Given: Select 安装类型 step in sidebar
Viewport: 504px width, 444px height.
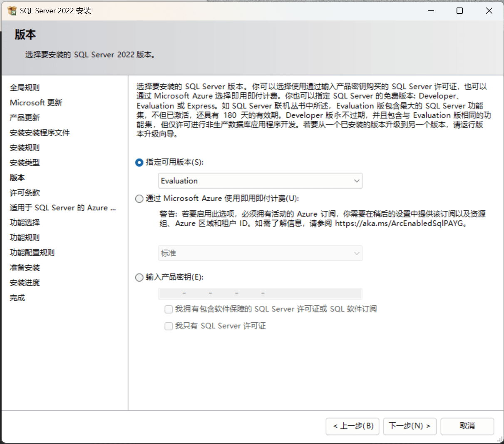Looking at the screenshot, I should 25,163.
